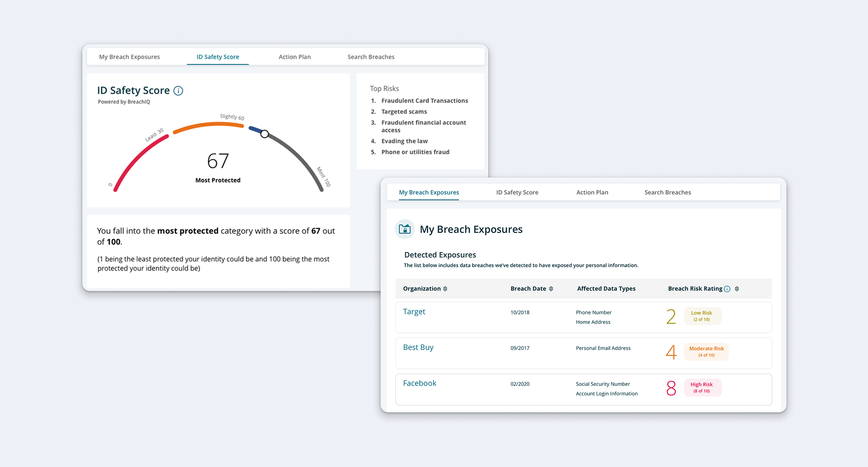Image resolution: width=868 pixels, height=467 pixels.
Task: Click the Low Risk badge
Action: 702,316
